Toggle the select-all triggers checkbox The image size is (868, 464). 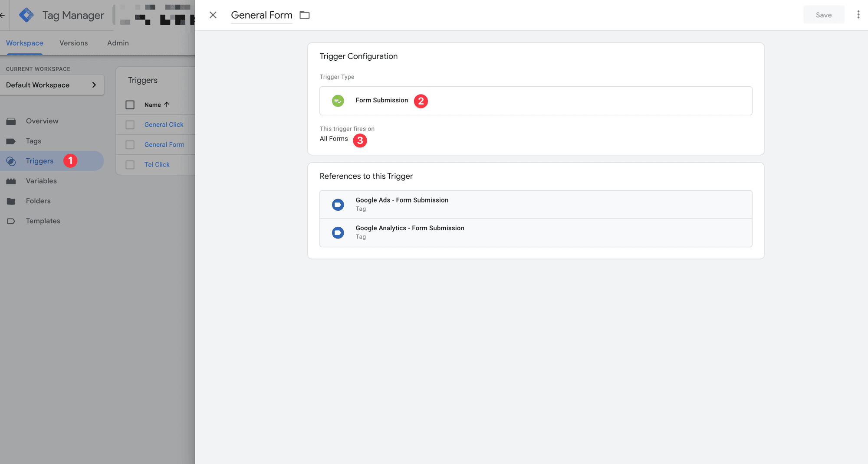[130, 105]
